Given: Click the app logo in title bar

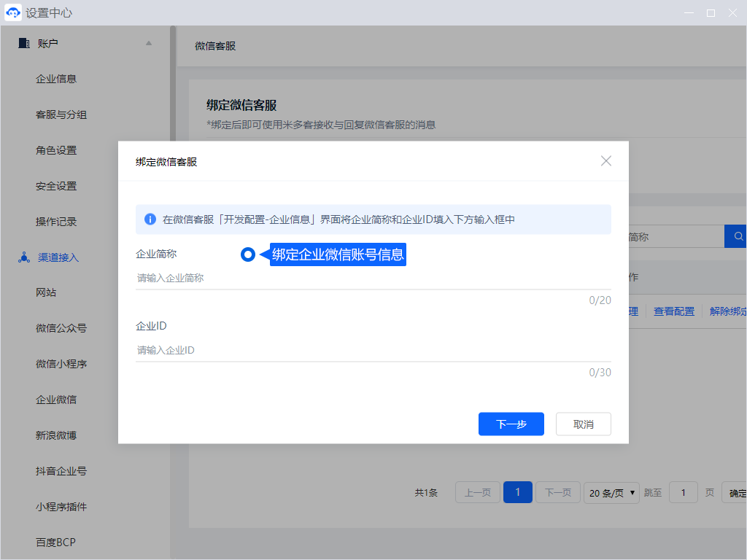Looking at the screenshot, I should (x=13, y=13).
